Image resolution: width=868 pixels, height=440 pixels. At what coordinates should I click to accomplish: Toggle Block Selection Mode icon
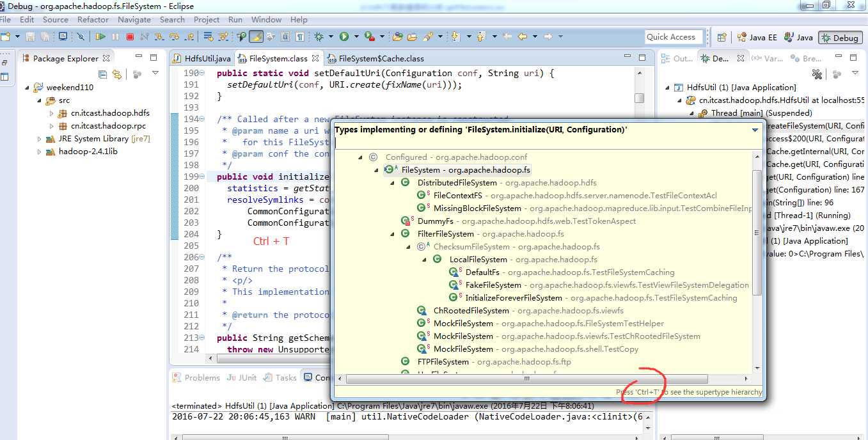(x=285, y=37)
